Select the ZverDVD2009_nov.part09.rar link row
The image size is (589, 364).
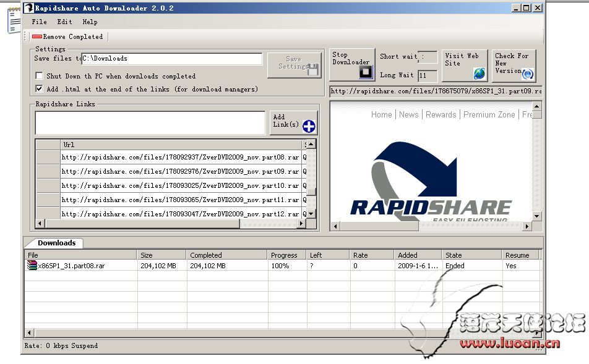pos(180,171)
